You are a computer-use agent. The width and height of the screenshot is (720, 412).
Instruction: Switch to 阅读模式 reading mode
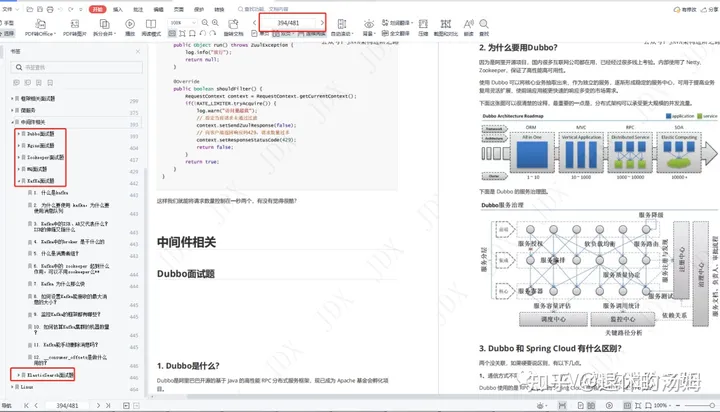click(x=151, y=27)
